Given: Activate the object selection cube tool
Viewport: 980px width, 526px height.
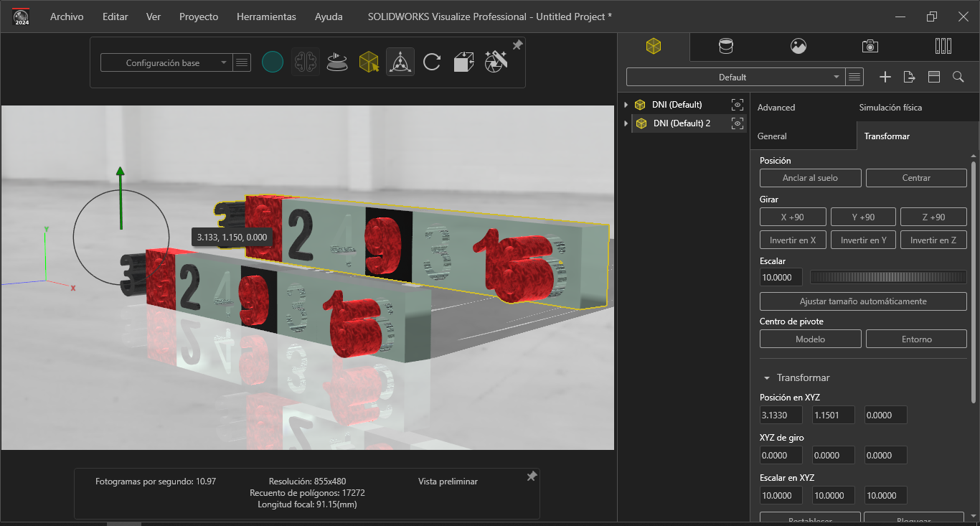Looking at the screenshot, I should pyautogui.click(x=369, y=62).
